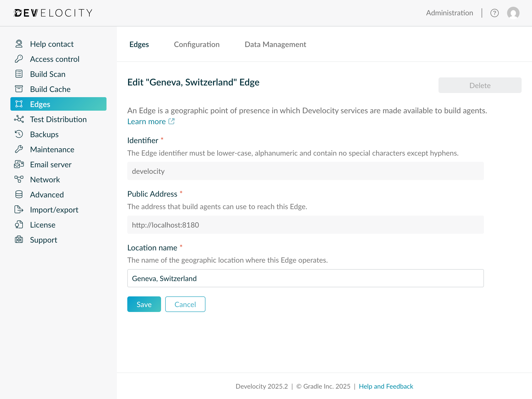This screenshot has width=532, height=399.
Task: Open Email server settings icon
Action: click(x=19, y=164)
